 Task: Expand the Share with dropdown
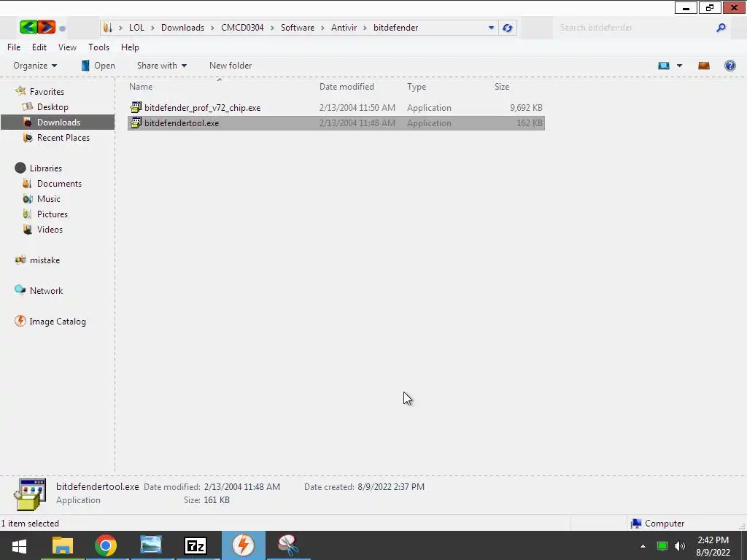point(161,66)
